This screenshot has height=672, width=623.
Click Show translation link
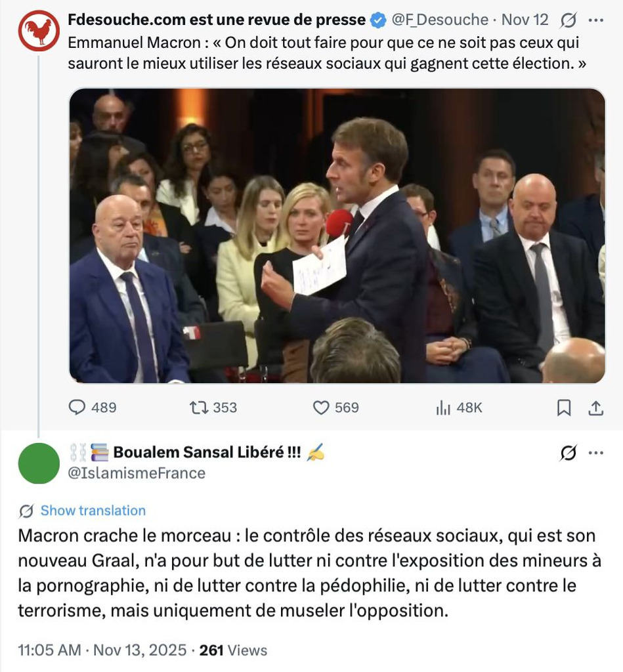pos(93,511)
